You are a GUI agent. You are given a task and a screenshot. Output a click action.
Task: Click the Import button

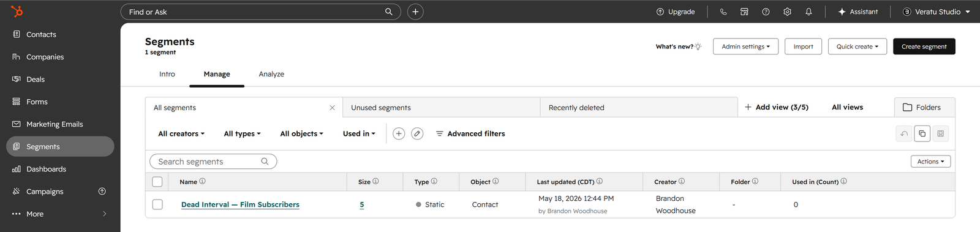pyautogui.click(x=803, y=47)
